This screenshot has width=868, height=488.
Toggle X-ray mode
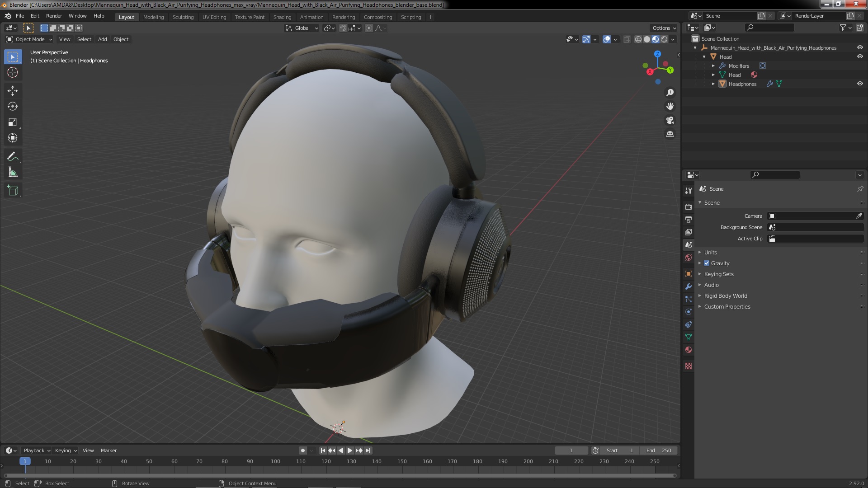627,40
